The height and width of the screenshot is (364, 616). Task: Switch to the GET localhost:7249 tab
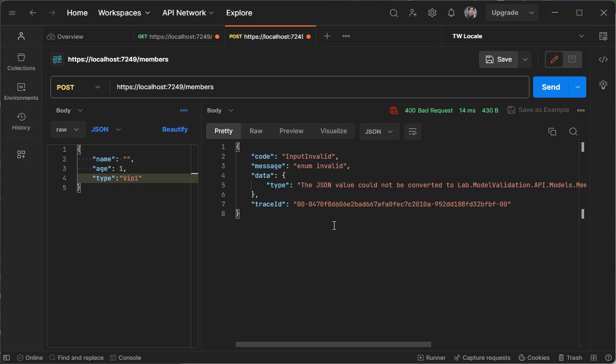(178, 37)
